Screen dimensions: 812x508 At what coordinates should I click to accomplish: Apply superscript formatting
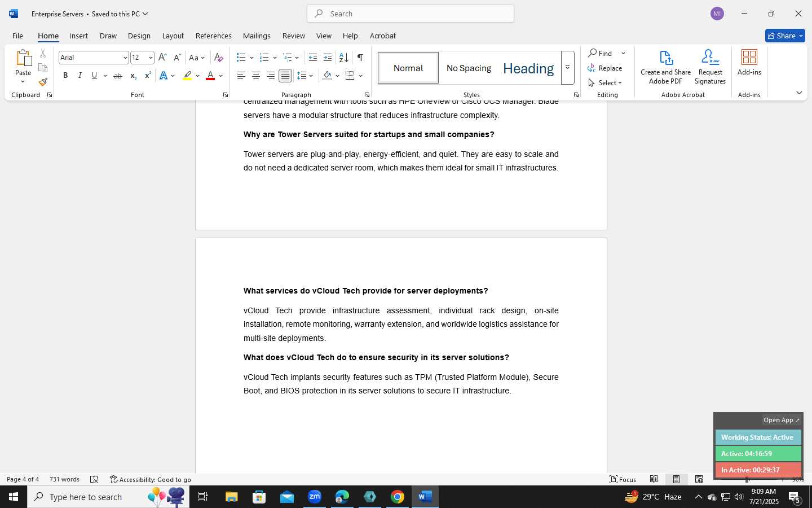(x=148, y=76)
